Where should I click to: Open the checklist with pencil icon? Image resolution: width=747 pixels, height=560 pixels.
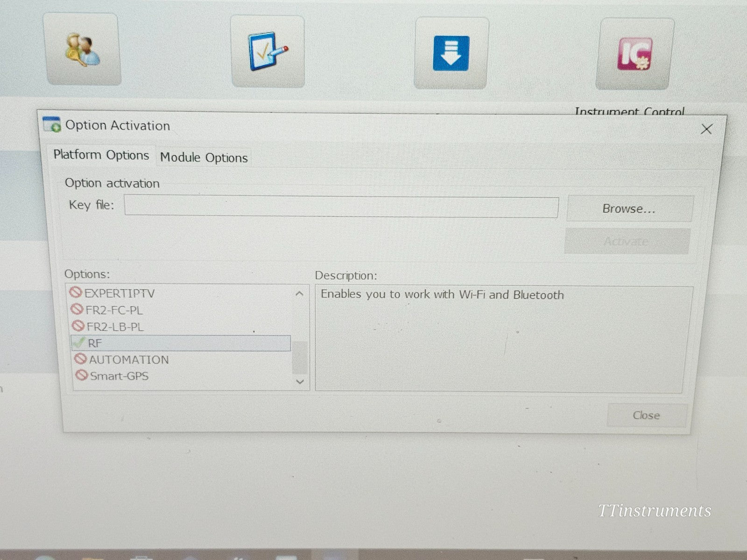click(268, 51)
